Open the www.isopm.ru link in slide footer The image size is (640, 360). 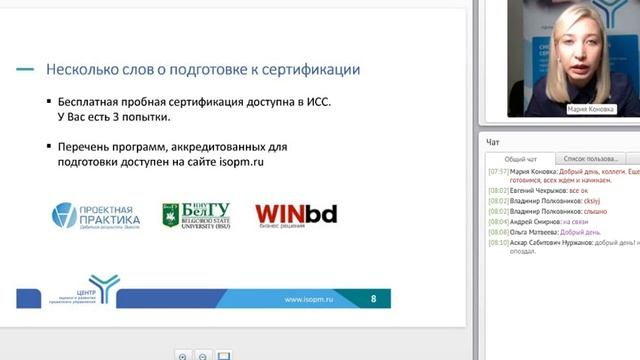309,299
